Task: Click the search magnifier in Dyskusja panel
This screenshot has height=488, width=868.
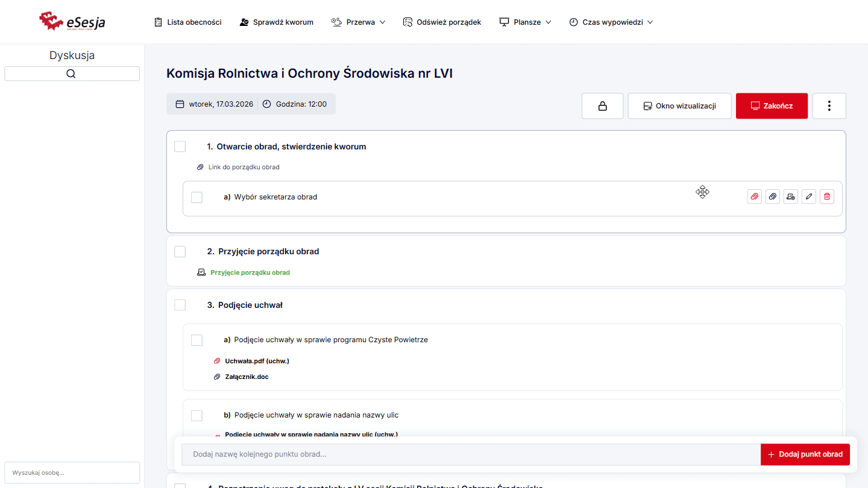Action: (72, 74)
